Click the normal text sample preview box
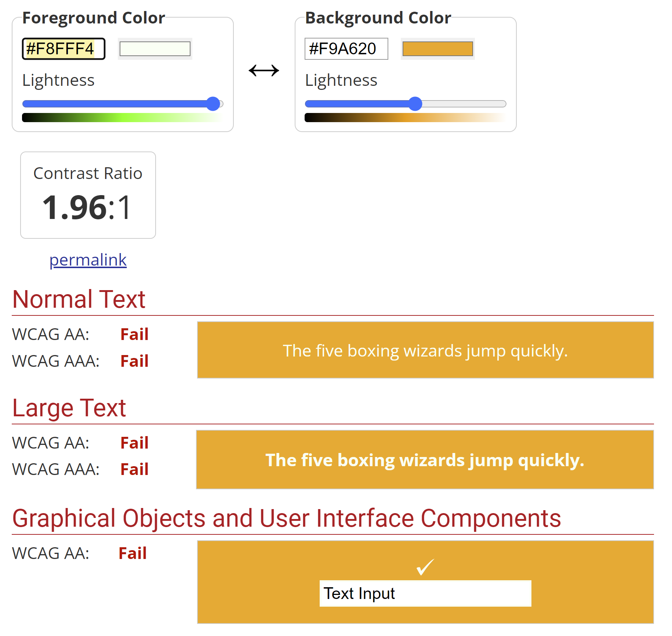 [x=425, y=350]
